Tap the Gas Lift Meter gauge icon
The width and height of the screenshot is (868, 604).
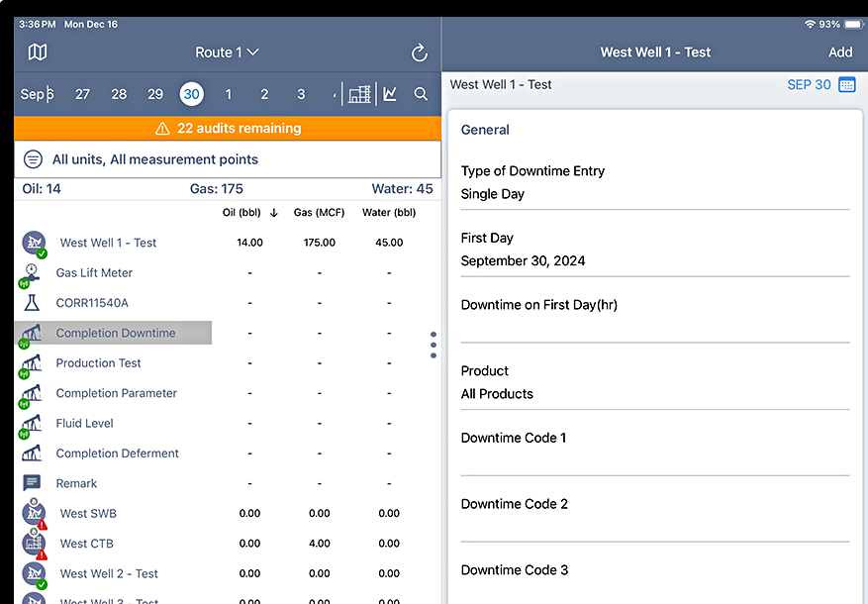[x=31, y=272]
